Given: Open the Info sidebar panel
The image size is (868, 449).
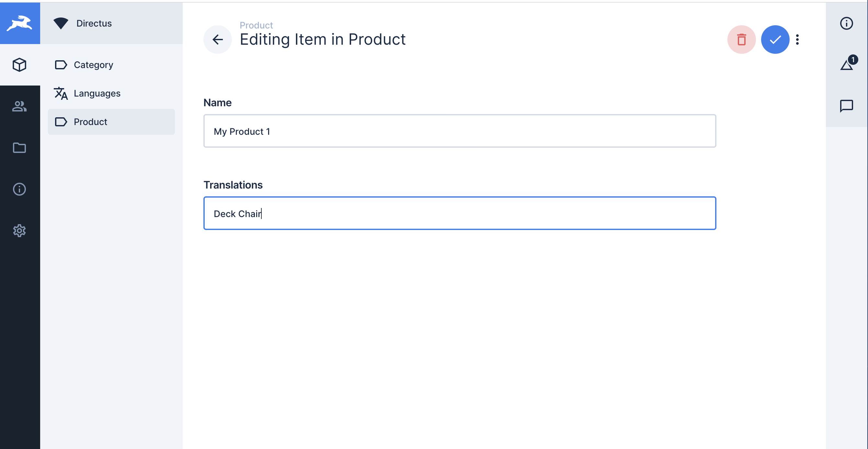Looking at the screenshot, I should coord(846,23).
